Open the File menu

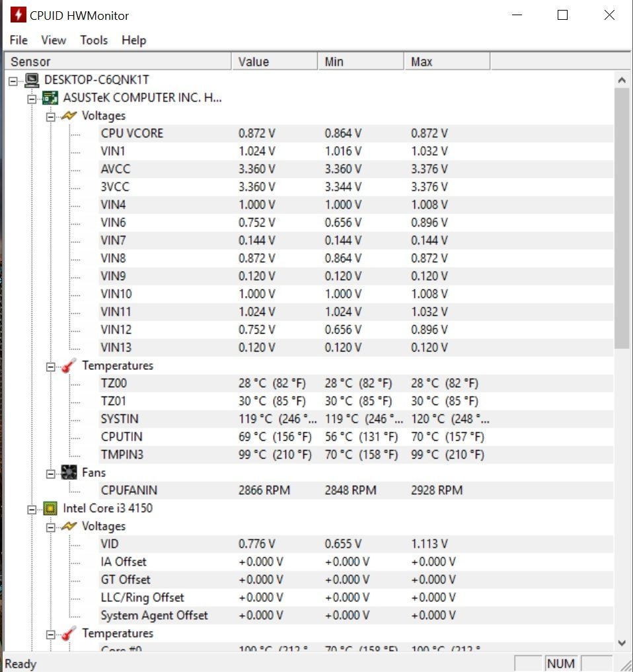point(19,40)
